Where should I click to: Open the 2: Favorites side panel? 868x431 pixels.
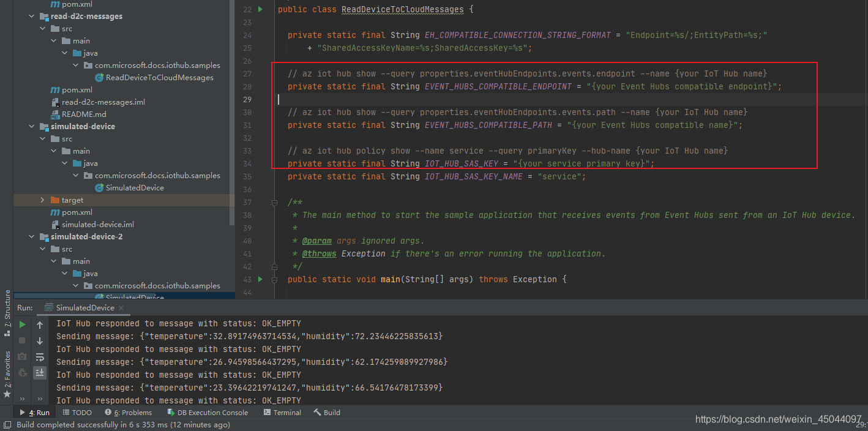tap(7, 375)
